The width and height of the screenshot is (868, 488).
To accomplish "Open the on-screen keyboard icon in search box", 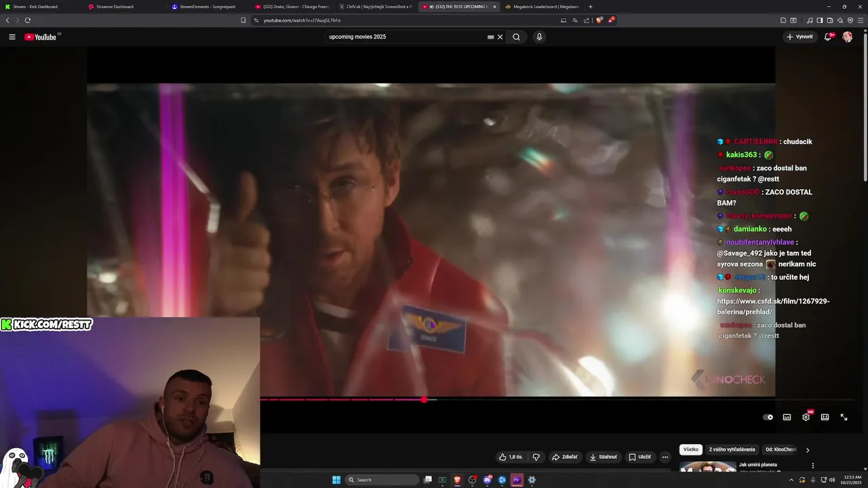I will click(x=491, y=37).
